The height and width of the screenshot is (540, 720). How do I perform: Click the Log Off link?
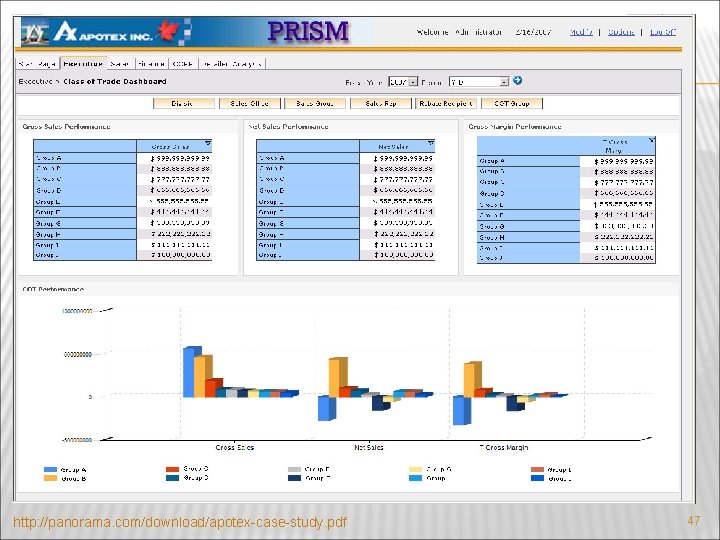[x=663, y=32]
